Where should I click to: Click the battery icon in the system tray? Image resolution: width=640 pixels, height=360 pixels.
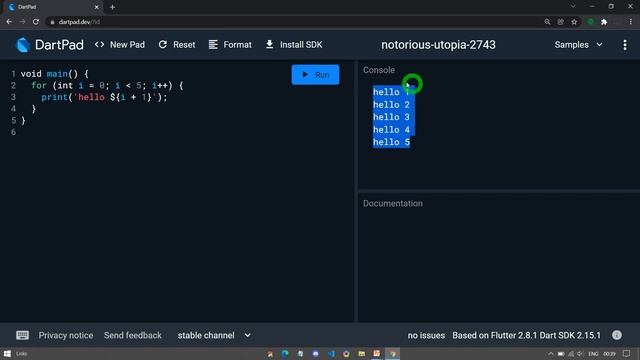[x=561, y=354]
